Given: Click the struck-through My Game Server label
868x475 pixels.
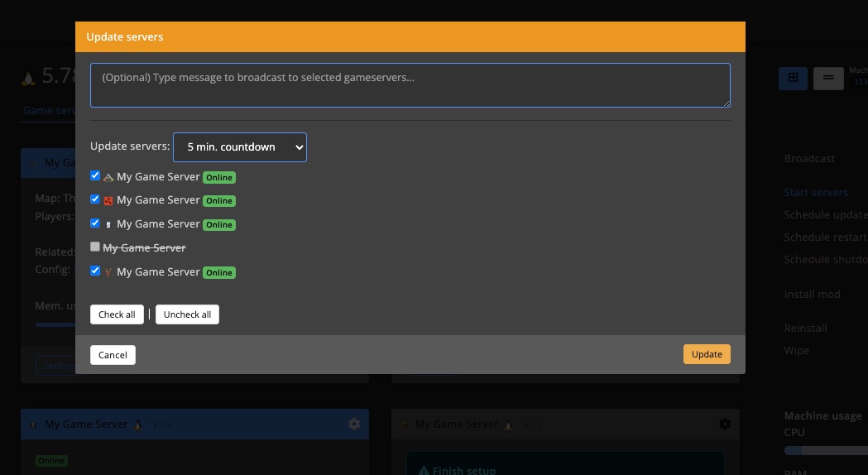Looking at the screenshot, I should pyautogui.click(x=144, y=248).
